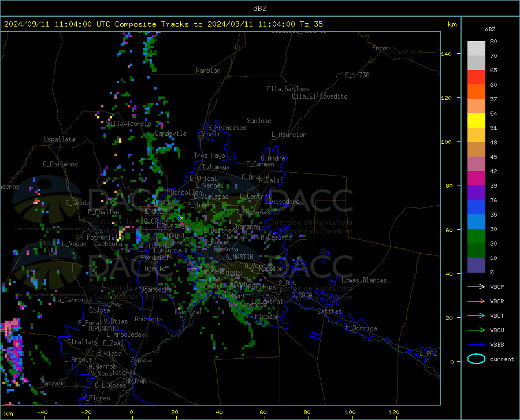Viewport: 520px width, 420px height.
Task: Click the -40 tick on horizontal km axis
Action: 42,412
